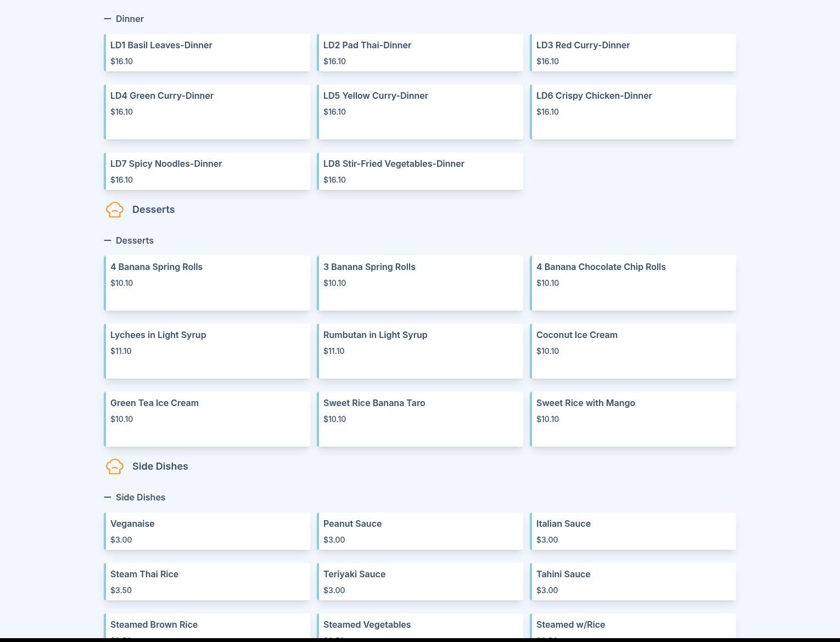Add Veganaise side dish
The image size is (840, 642).
[207, 531]
